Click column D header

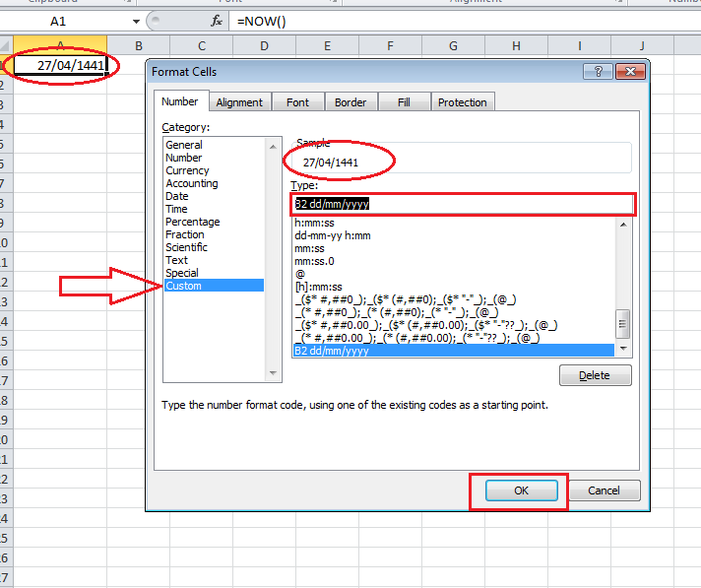264,45
